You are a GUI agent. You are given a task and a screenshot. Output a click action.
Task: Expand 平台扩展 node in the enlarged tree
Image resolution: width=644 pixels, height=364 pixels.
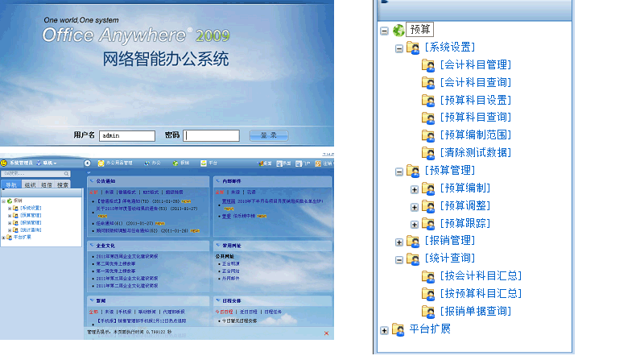click(x=384, y=330)
